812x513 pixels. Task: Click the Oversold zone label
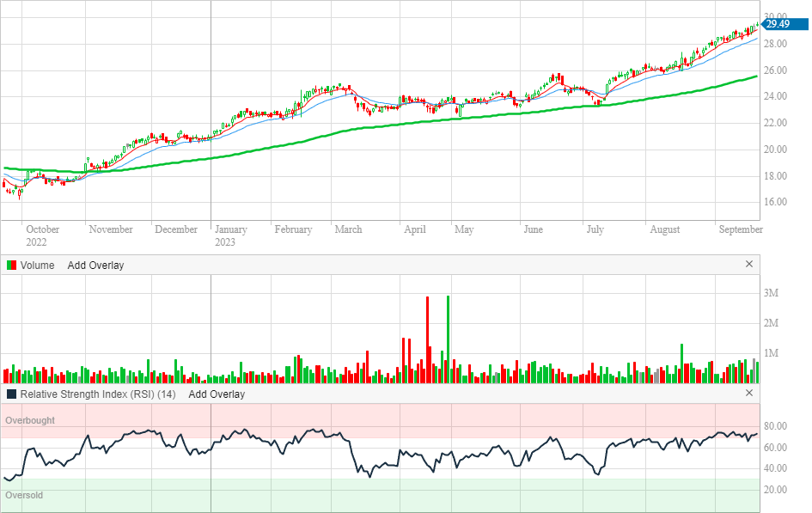point(24,496)
